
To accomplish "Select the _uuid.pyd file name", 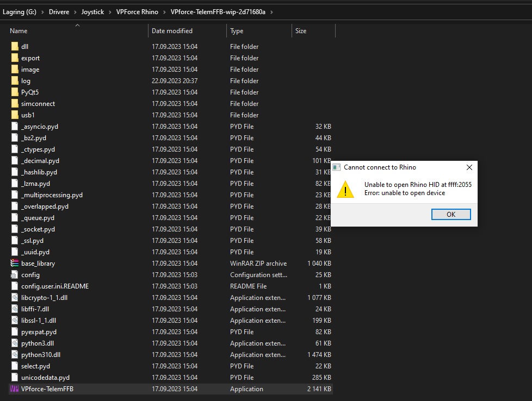I will [x=35, y=252].
